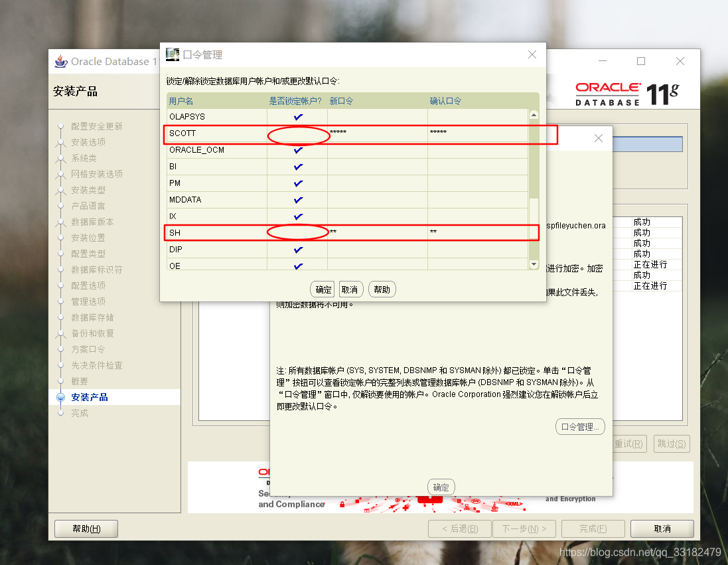
Task: Click the installation progress bar
Action: point(648,144)
